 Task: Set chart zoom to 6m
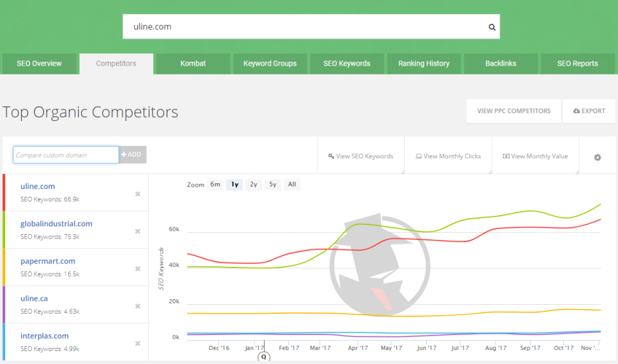(x=215, y=185)
